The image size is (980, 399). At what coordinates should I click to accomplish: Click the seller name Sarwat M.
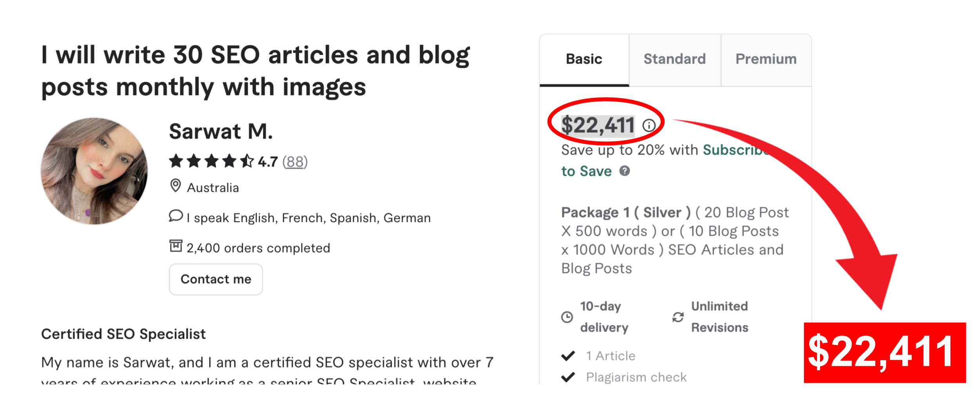[x=221, y=132]
